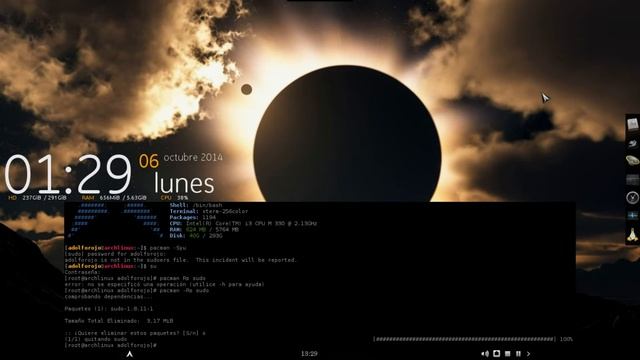This screenshot has height=360, width=640.
Task: Click the 'octubre 2014' date text
Action: tap(193, 157)
